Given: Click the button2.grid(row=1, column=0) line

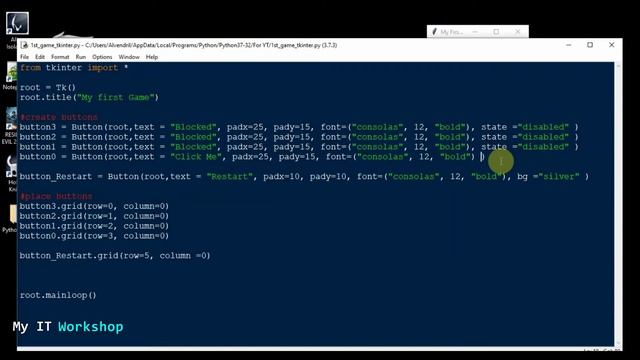Looking at the screenshot, I should [x=94, y=216].
